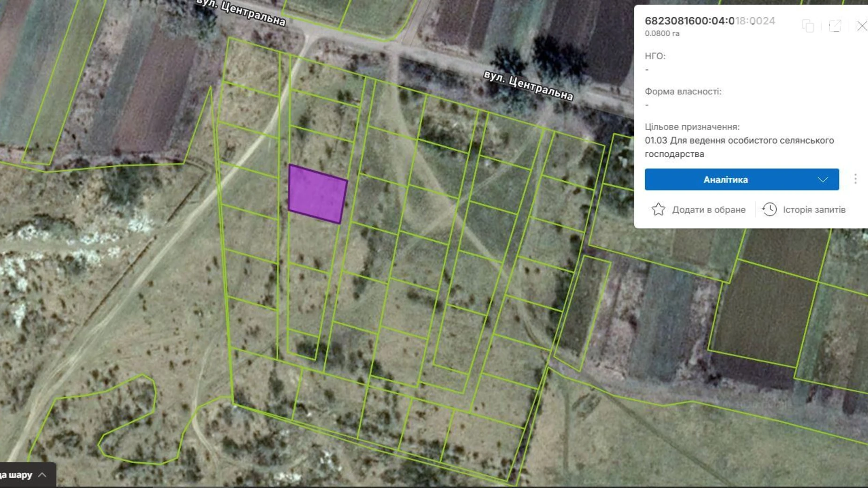
Task: Expand the Аналітика dropdown chevron
Action: click(x=822, y=180)
